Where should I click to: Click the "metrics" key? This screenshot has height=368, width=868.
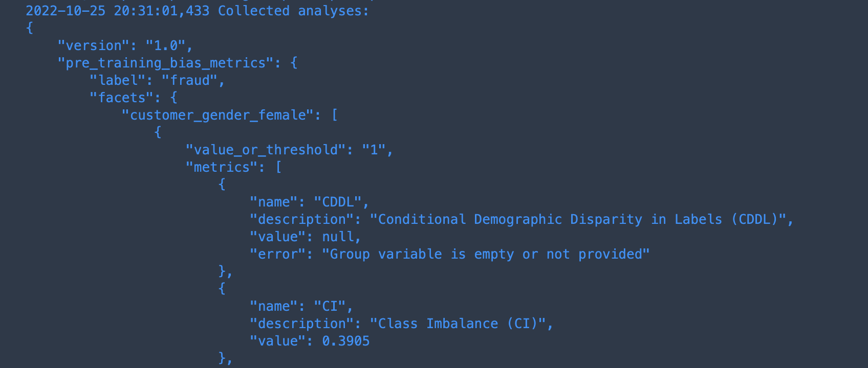tap(222, 167)
